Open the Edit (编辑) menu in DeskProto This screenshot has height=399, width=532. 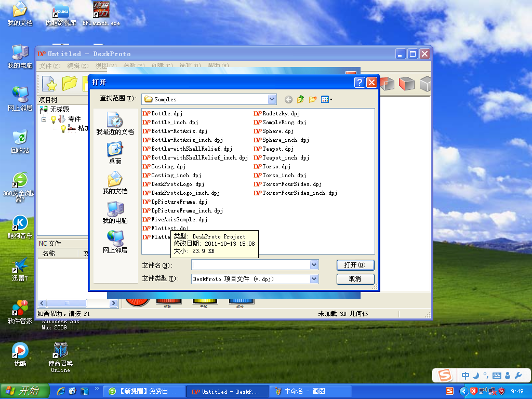(x=78, y=65)
